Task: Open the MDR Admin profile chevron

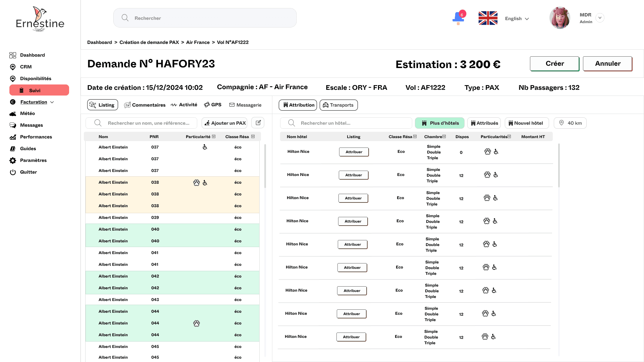Action: (x=600, y=18)
